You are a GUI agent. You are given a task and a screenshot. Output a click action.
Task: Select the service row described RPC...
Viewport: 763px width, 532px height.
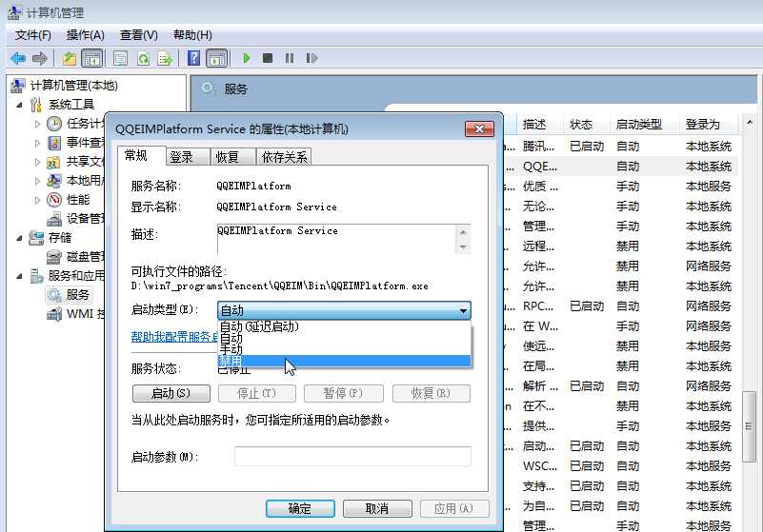[x=620, y=306]
